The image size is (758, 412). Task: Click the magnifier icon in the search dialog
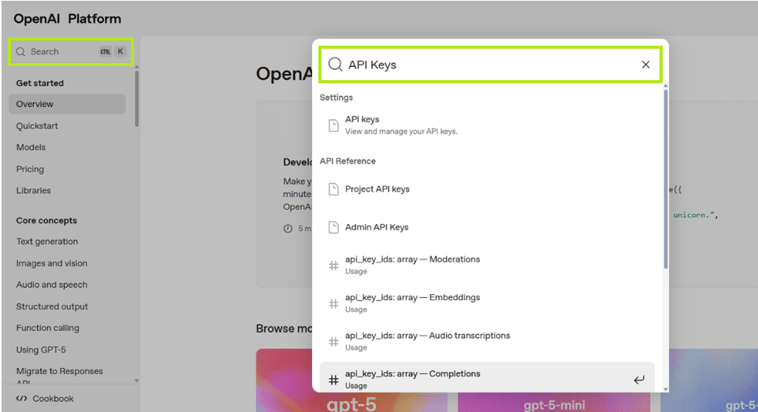pyautogui.click(x=335, y=64)
